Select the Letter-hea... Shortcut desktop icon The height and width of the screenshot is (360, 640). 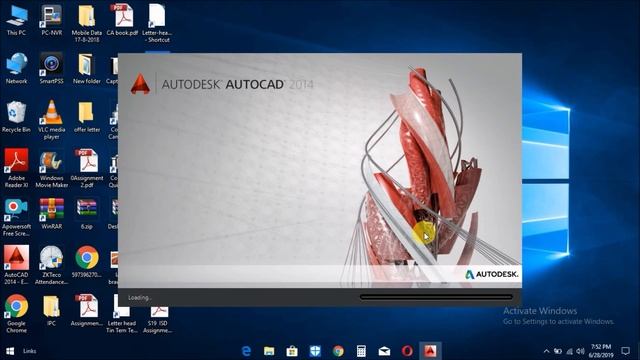[x=157, y=24]
